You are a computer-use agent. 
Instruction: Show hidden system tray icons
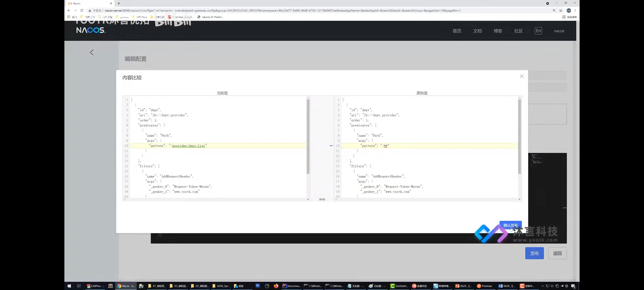click(543, 286)
